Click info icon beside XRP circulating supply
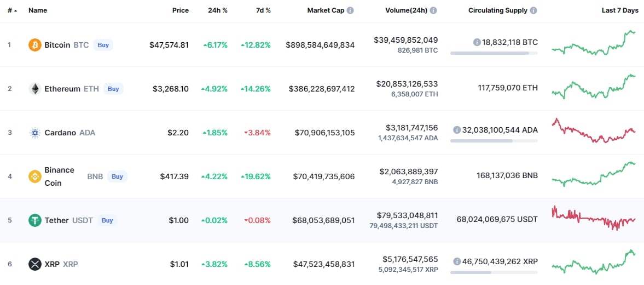The height and width of the screenshot is (285, 644). click(457, 261)
